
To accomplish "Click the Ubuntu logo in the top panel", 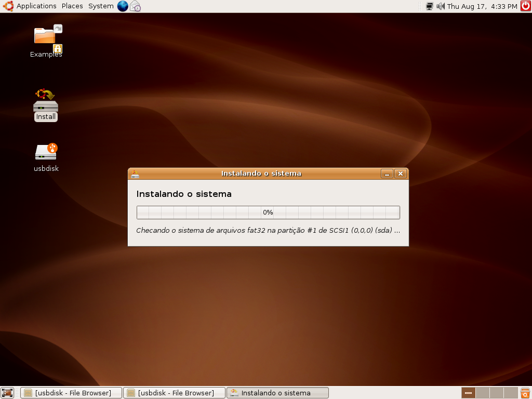I will click(8, 6).
